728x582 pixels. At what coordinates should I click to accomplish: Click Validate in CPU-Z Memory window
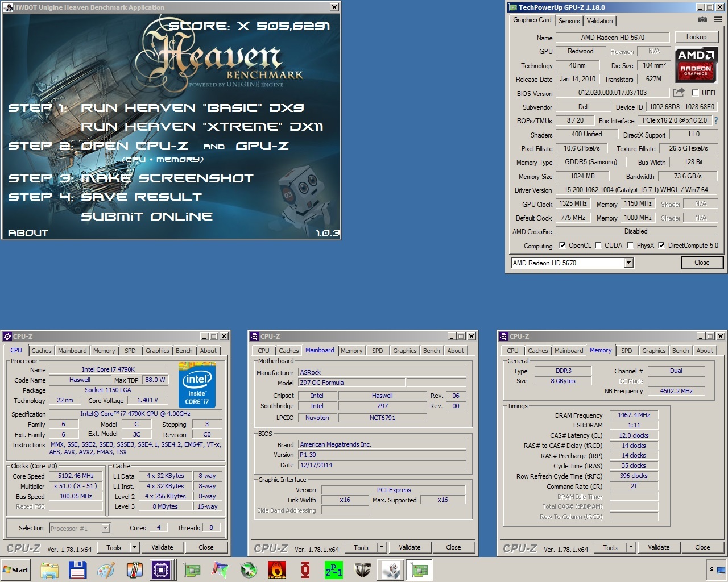point(659,547)
